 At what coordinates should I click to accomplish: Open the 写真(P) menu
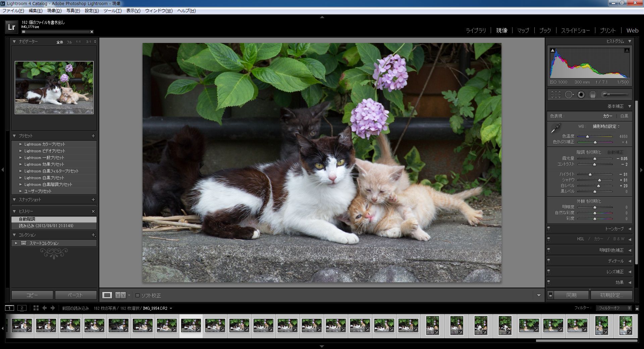(73, 11)
